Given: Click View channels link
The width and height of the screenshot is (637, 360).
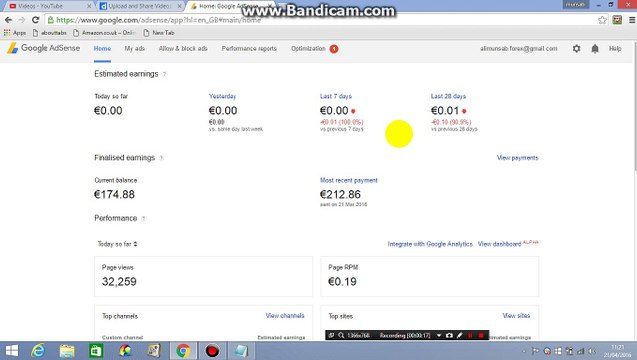Looking at the screenshot, I should click(x=285, y=316).
